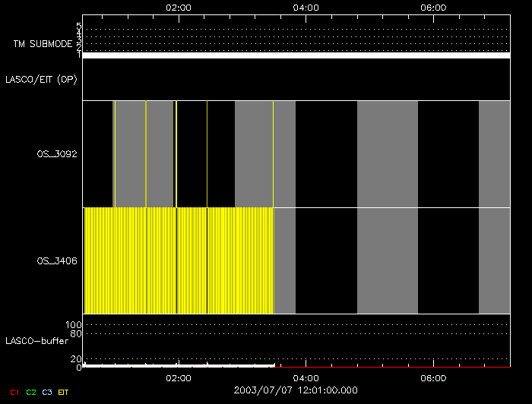
Task: Click the large yellow block in OS_3406 row
Action: (x=179, y=260)
